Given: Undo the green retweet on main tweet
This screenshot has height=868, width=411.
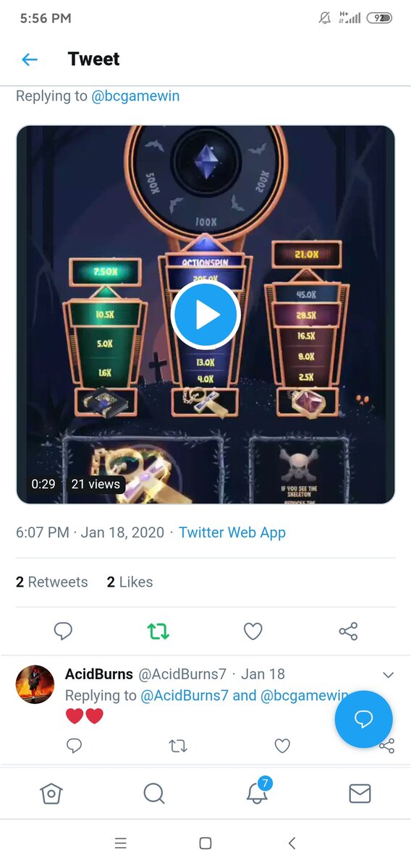Looking at the screenshot, I should (158, 631).
